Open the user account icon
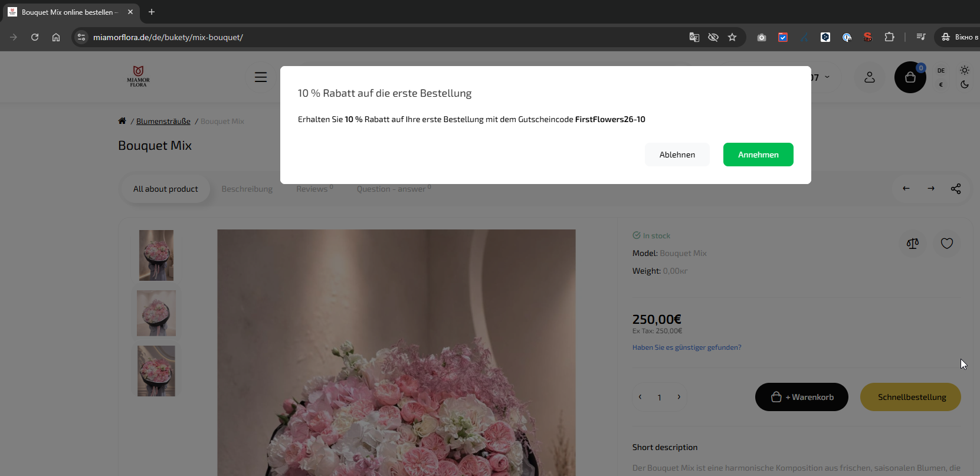This screenshot has width=980, height=476. (x=870, y=77)
